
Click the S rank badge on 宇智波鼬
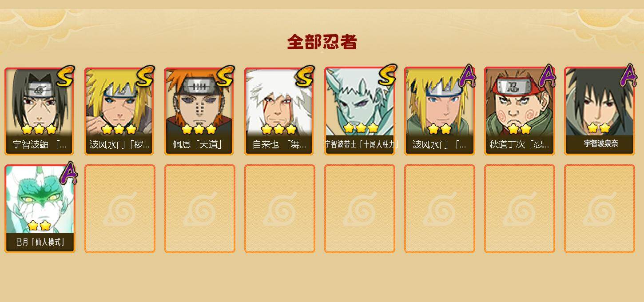tap(65, 76)
